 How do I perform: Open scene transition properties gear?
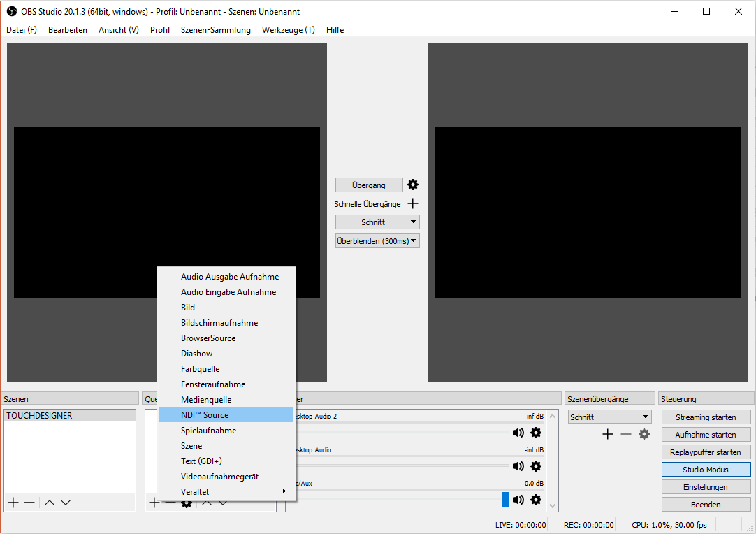pyautogui.click(x=644, y=434)
